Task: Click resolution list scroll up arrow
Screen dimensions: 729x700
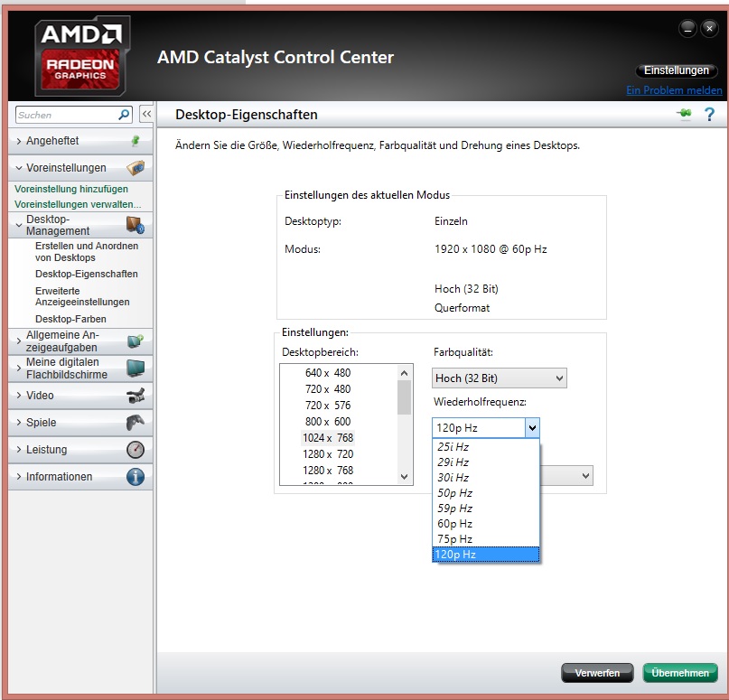Action: (404, 373)
